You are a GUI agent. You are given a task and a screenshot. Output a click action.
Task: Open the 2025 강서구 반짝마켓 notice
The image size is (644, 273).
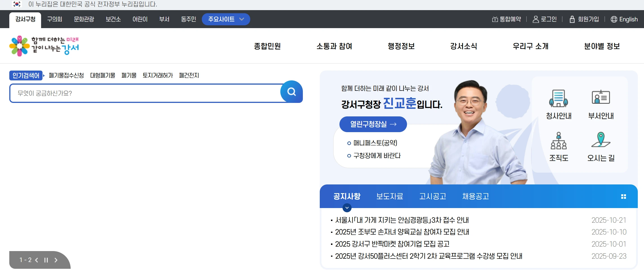pos(392,244)
